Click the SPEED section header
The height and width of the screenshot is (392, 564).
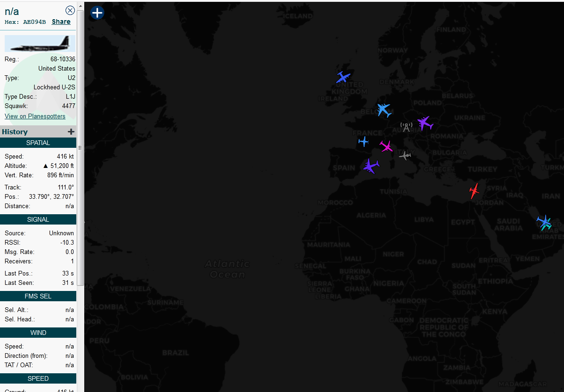[38, 378]
